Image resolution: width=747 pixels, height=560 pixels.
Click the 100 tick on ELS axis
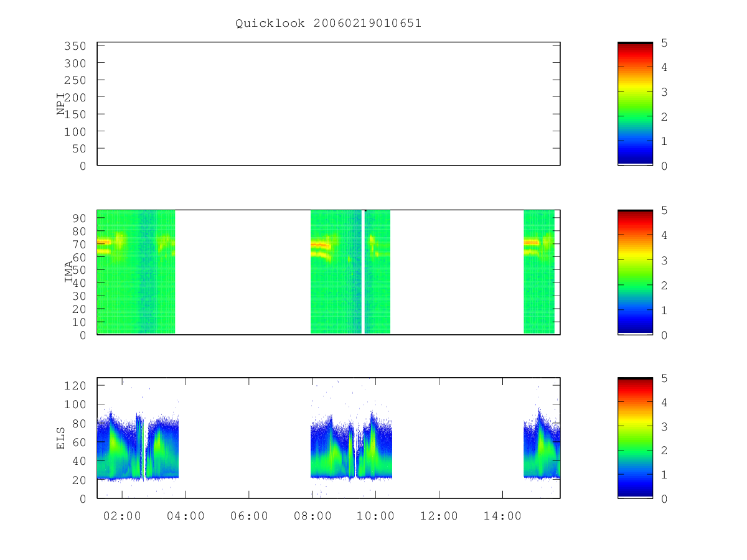(75, 404)
